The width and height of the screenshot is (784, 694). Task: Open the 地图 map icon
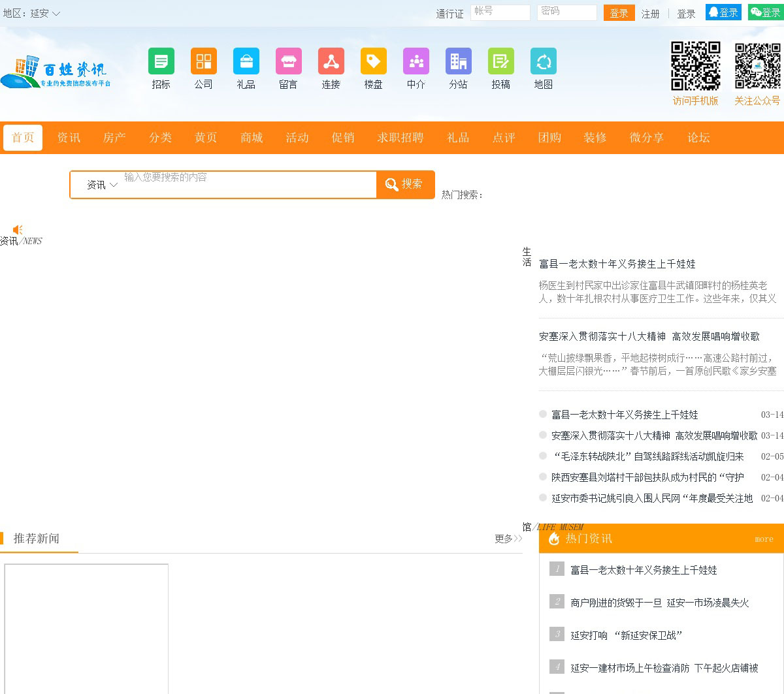coord(543,61)
